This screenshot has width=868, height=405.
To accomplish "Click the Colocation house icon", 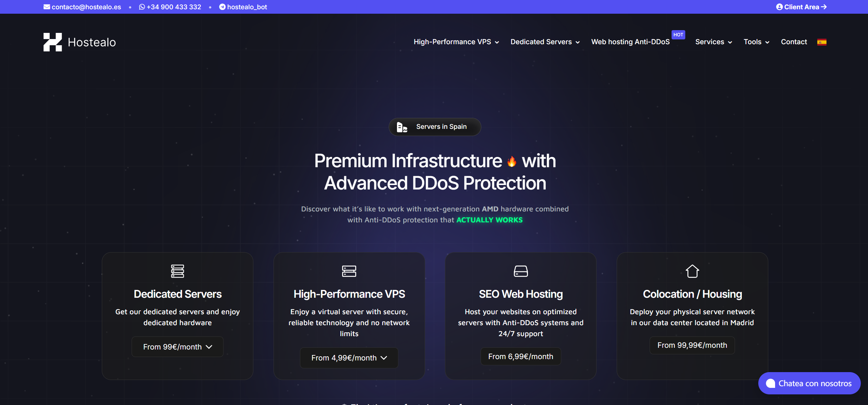I will [x=692, y=271].
